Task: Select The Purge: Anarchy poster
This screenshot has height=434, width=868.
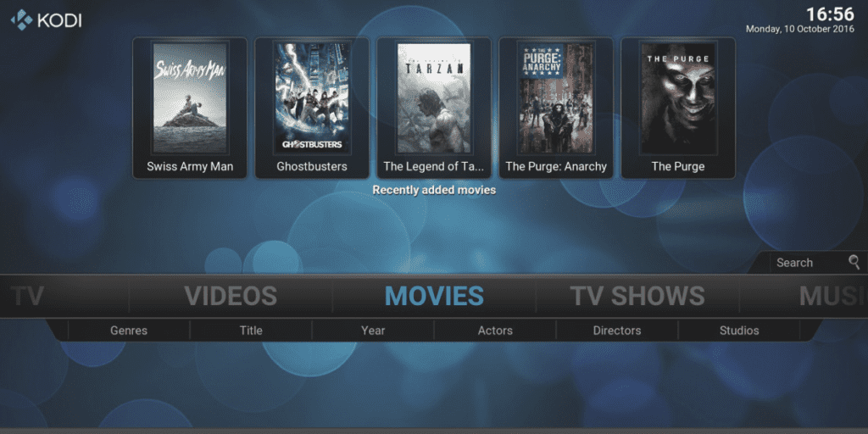Action: 556,98
